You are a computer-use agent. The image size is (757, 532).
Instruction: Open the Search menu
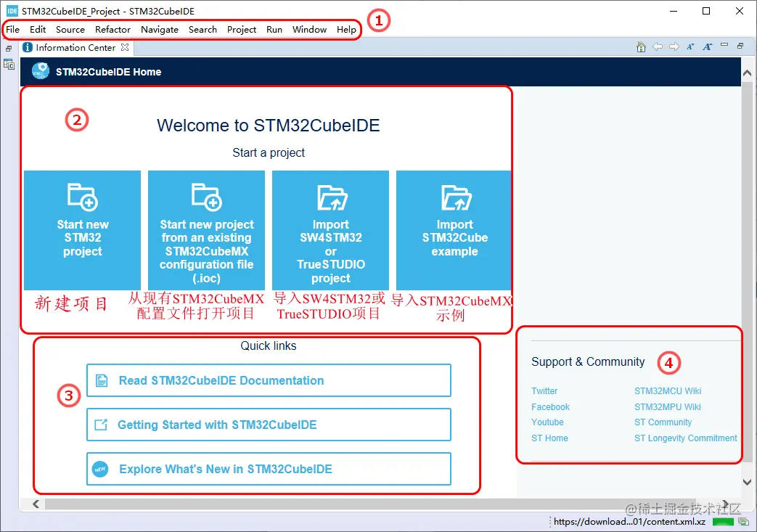click(x=202, y=30)
